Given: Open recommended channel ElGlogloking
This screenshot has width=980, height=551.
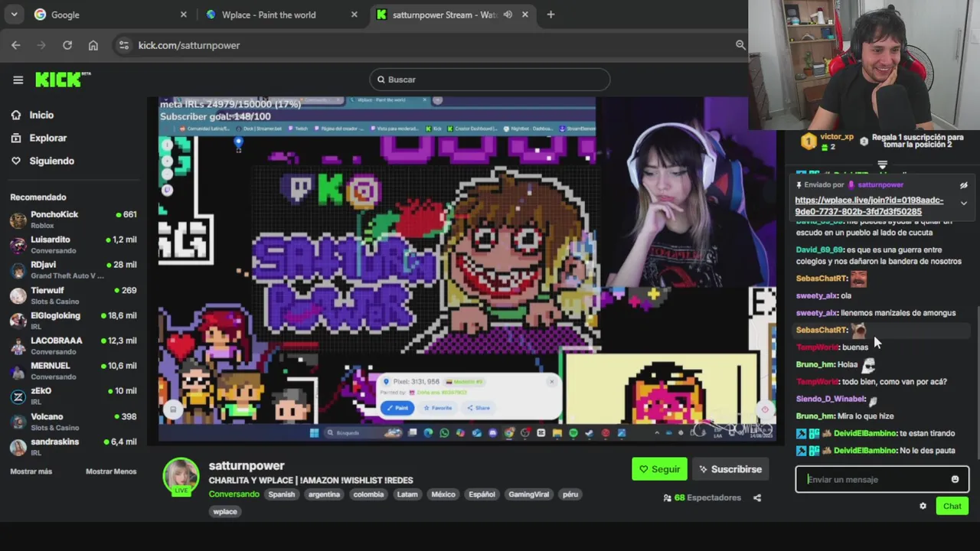Looking at the screenshot, I should (73, 321).
